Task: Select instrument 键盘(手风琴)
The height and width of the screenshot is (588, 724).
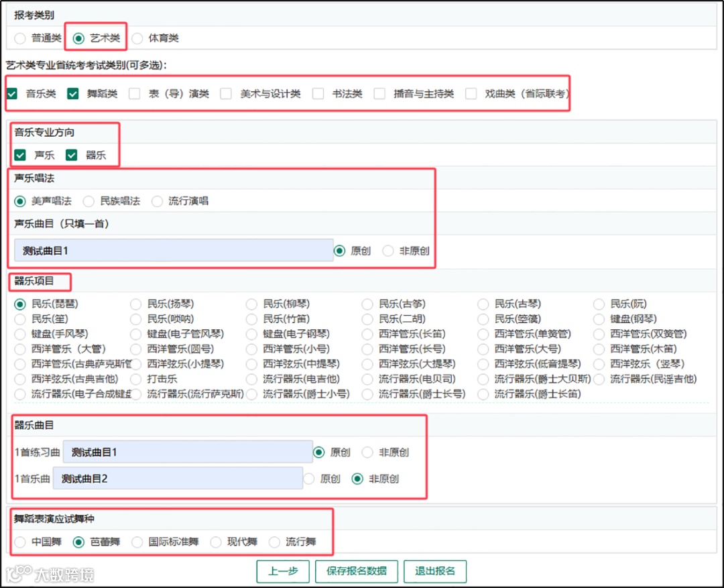Action: (x=20, y=334)
